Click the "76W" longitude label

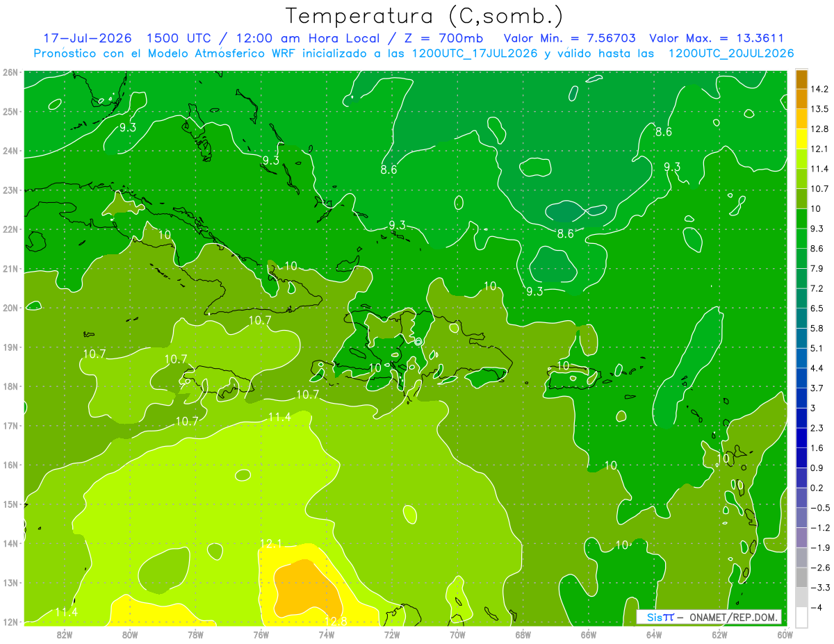tap(261, 634)
